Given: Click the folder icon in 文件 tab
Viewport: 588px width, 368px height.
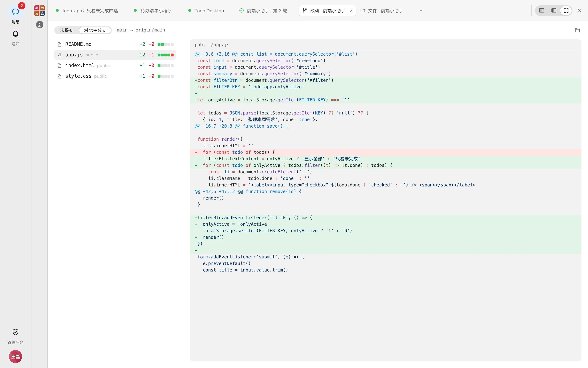Looking at the screenshot, I should click(x=363, y=10).
